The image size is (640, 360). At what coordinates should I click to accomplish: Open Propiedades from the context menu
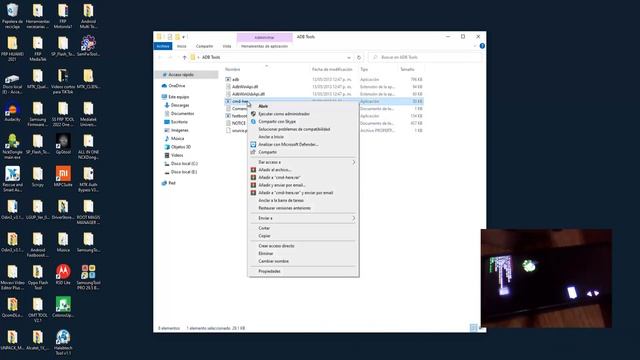303,271
